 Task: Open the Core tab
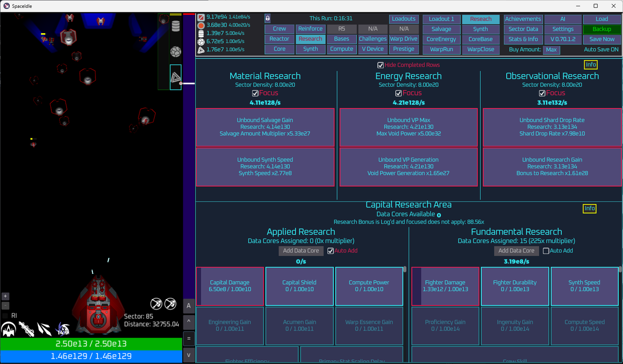pos(279,49)
